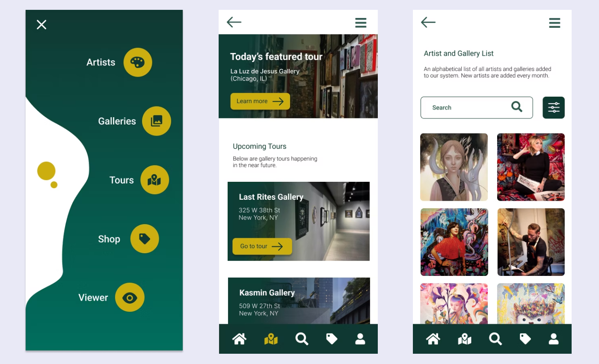This screenshot has height=364, width=599.
Task: Open Viewer via the eye icon
Action: point(130,297)
